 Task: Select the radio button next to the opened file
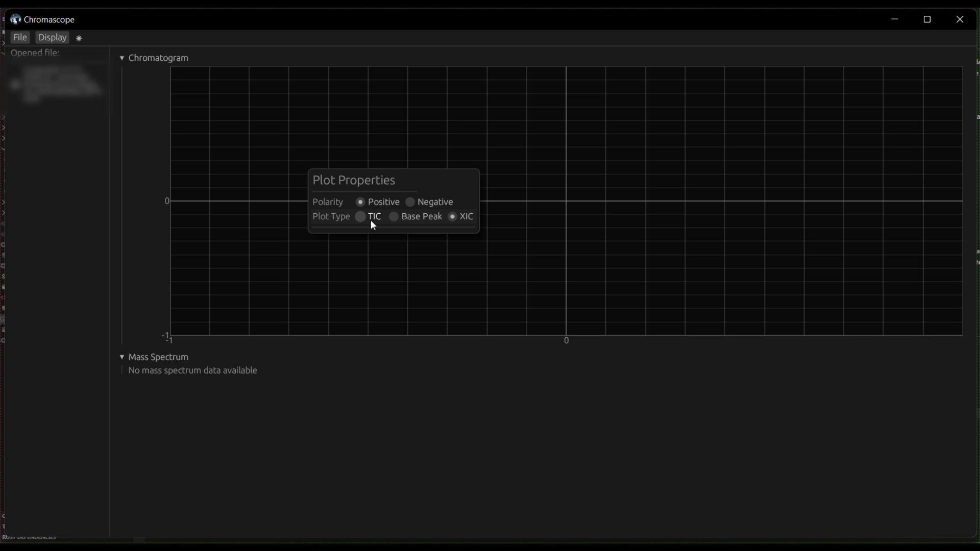click(x=15, y=85)
